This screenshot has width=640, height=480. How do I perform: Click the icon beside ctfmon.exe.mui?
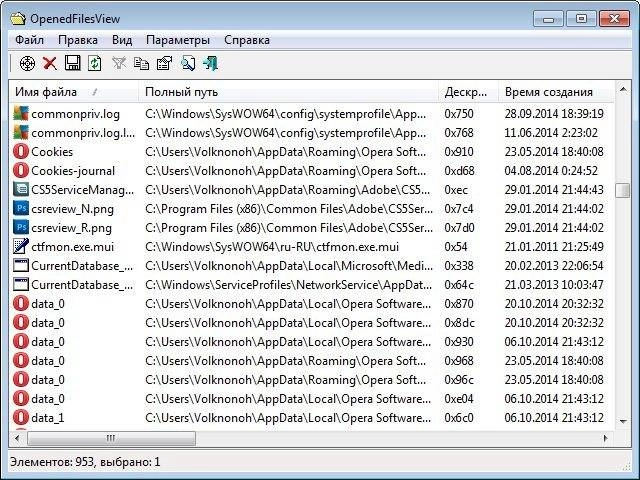(21, 247)
